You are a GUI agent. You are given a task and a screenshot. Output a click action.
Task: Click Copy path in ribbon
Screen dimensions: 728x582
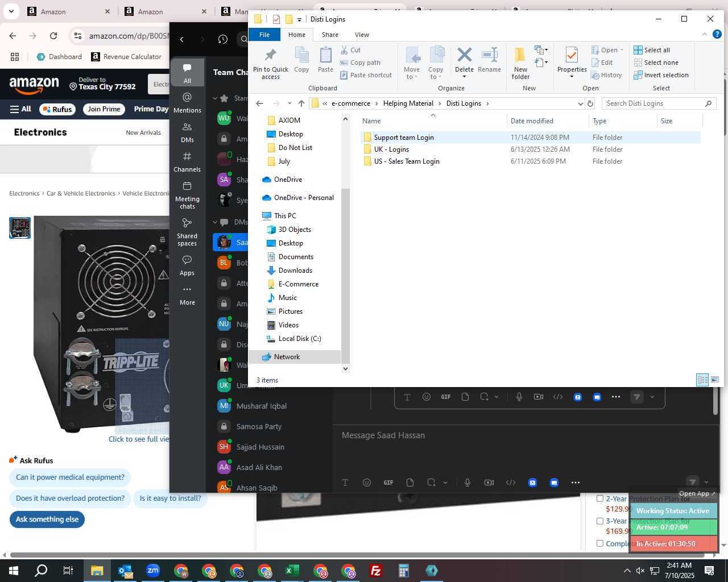[360, 63]
